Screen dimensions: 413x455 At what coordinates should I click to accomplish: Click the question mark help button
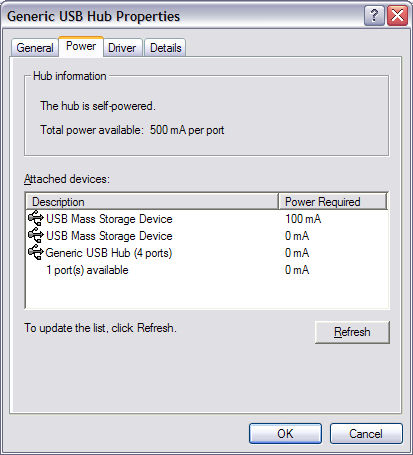(374, 15)
